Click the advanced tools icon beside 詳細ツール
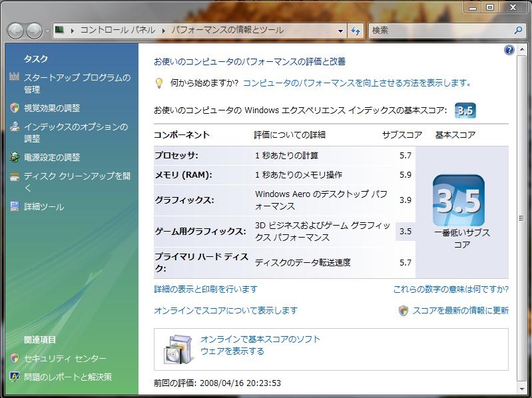The width and height of the screenshot is (532, 398). coord(14,206)
